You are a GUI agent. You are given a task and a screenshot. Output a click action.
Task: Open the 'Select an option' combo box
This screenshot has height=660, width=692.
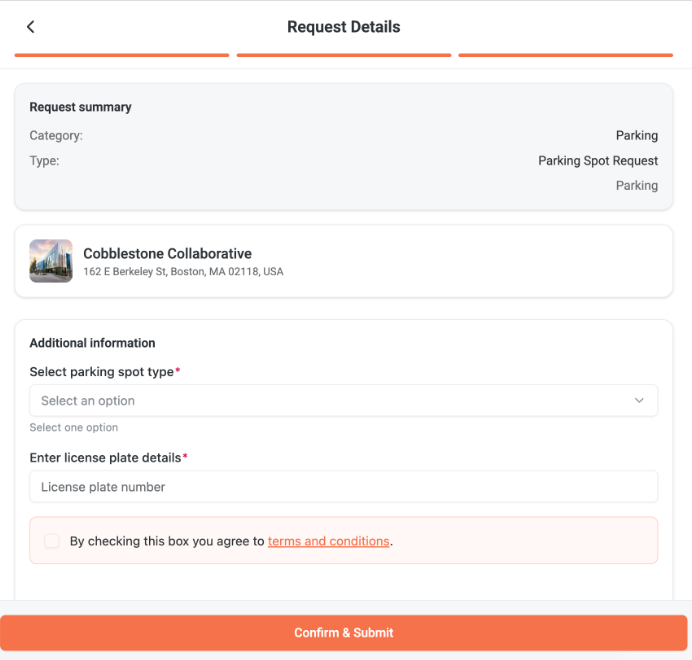pos(343,400)
